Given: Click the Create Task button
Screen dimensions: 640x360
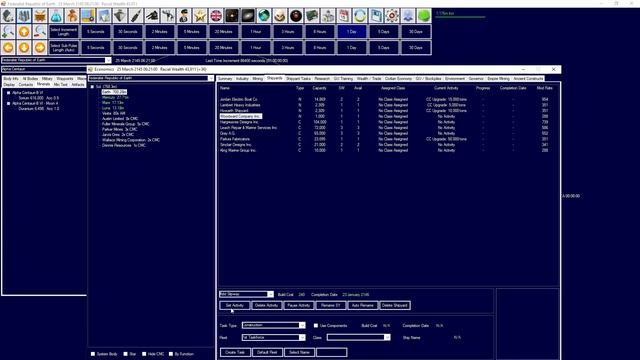Looking at the screenshot, I should (x=235, y=352).
